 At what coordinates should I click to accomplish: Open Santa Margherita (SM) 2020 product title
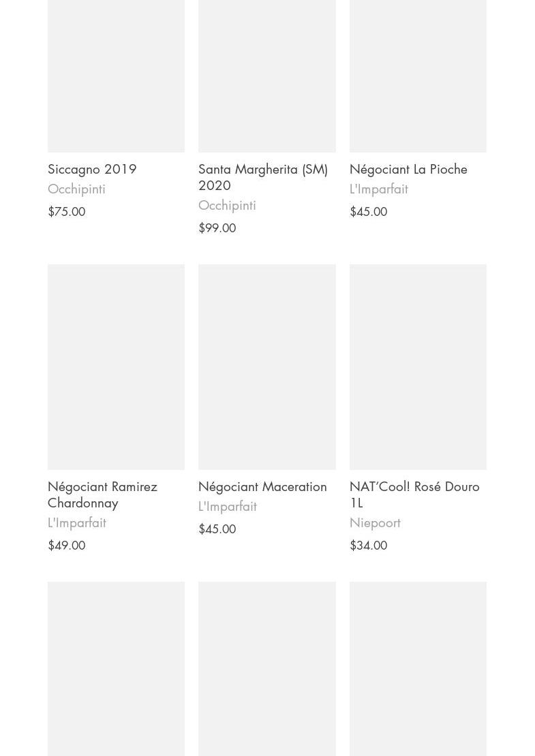click(x=262, y=177)
